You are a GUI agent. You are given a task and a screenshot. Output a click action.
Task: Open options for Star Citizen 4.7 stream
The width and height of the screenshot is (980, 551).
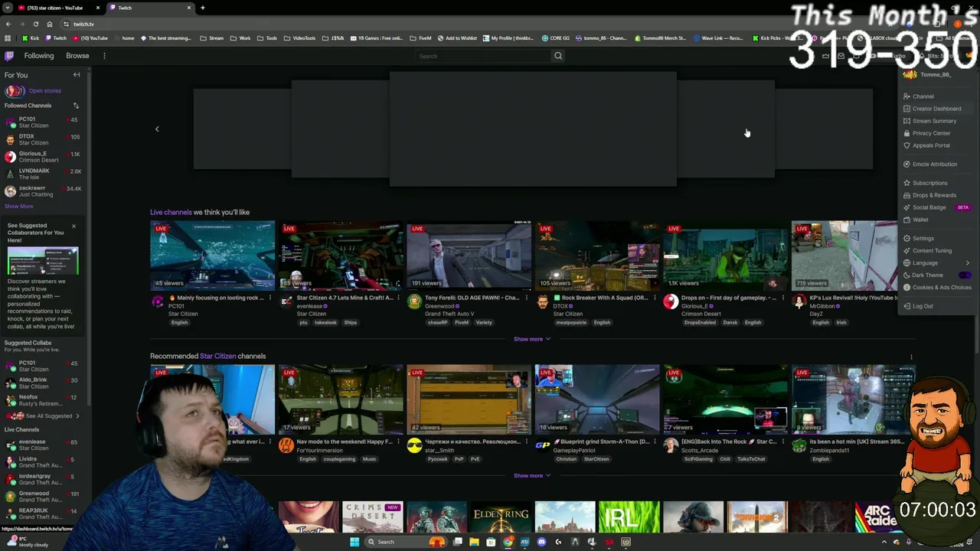point(398,298)
